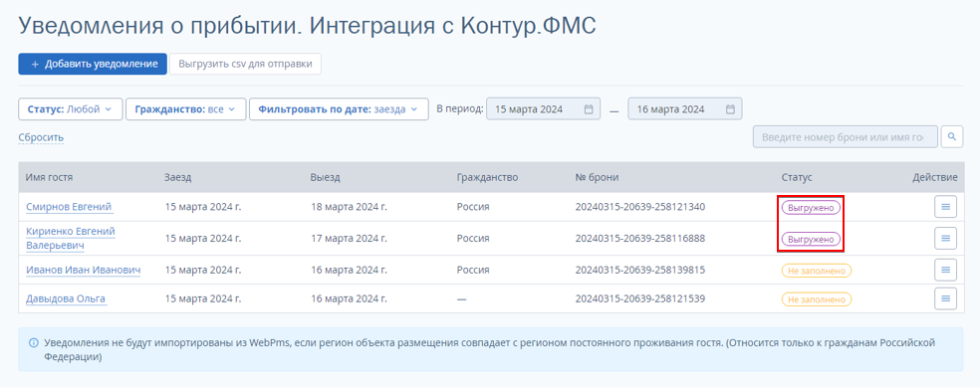Viewport: 980px width, 388px height.
Task: Click the search magnifier icon button
Action: pos(952,136)
